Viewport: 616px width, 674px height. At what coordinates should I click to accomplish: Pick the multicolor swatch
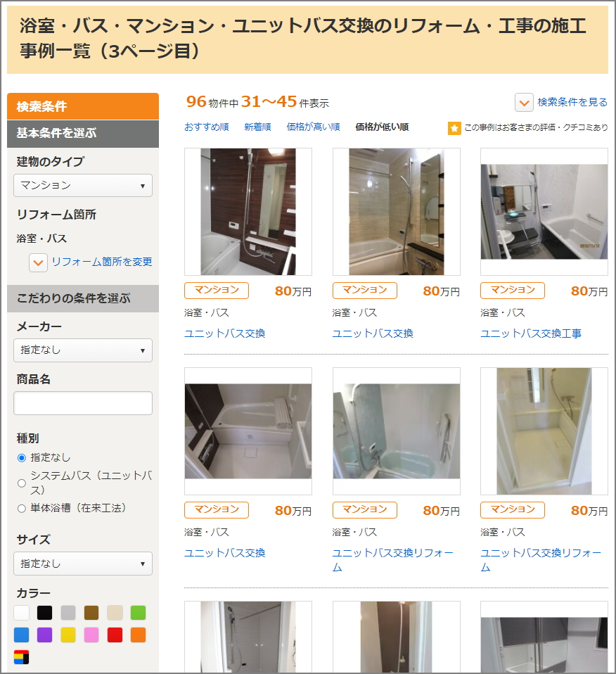tap(22, 657)
